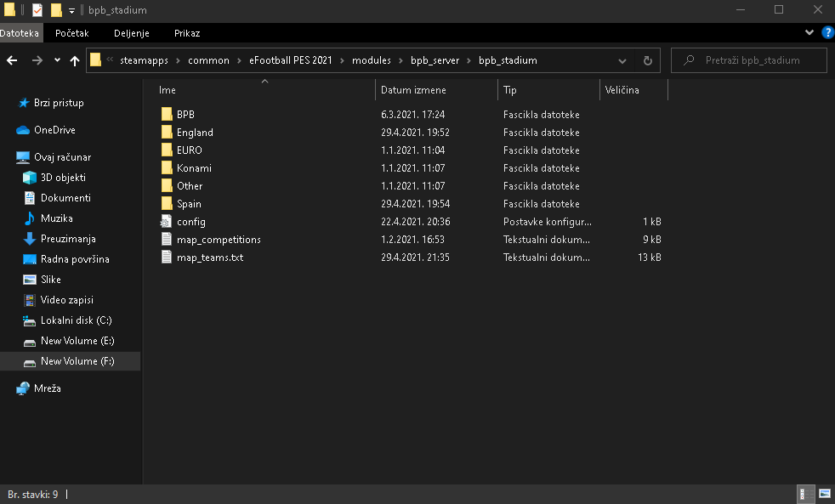Select the Spain folder icon
Image resolution: width=835 pixels, height=504 pixels.
[x=167, y=203]
